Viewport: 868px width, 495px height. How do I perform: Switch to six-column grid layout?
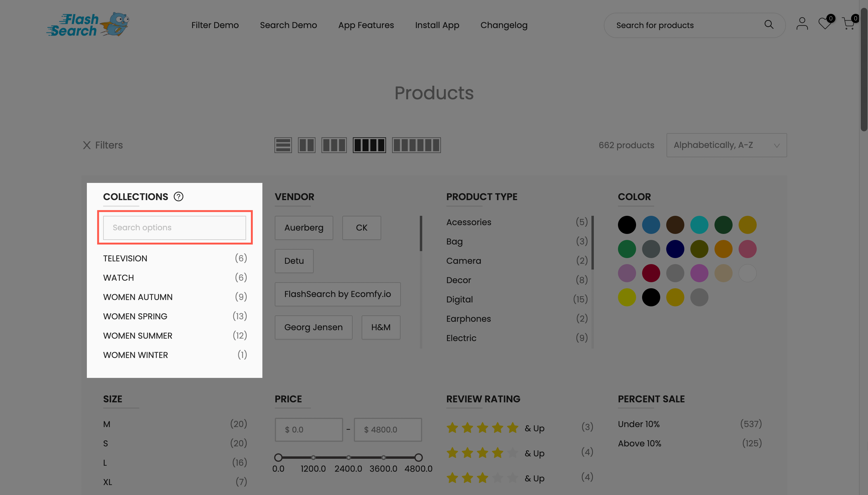416,145
